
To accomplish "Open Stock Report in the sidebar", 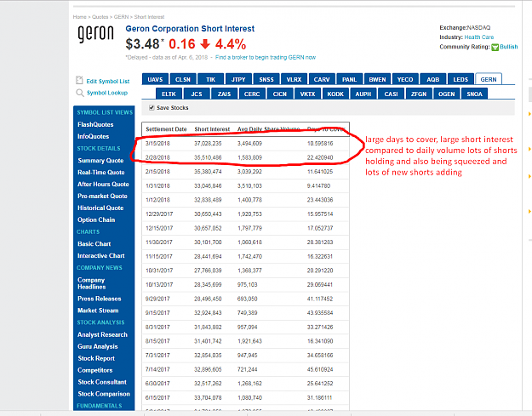I will click(x=96, y=358).
